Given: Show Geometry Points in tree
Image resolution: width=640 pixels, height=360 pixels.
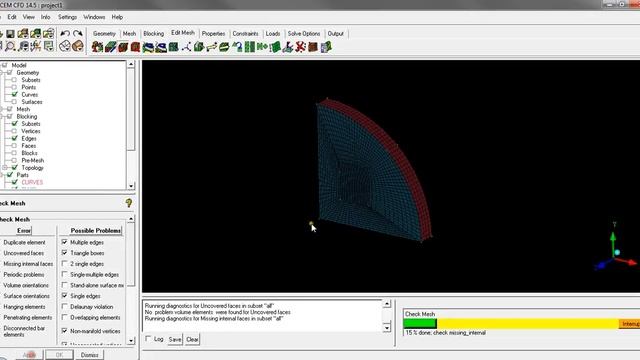Looking at the screenshot, I should tap(15, 87).
